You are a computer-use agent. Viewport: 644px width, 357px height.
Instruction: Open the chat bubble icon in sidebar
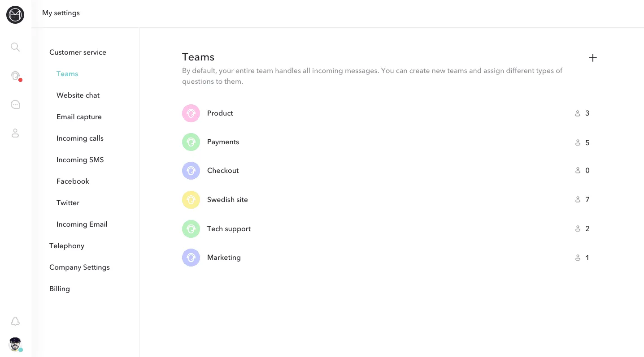point(15,104)
